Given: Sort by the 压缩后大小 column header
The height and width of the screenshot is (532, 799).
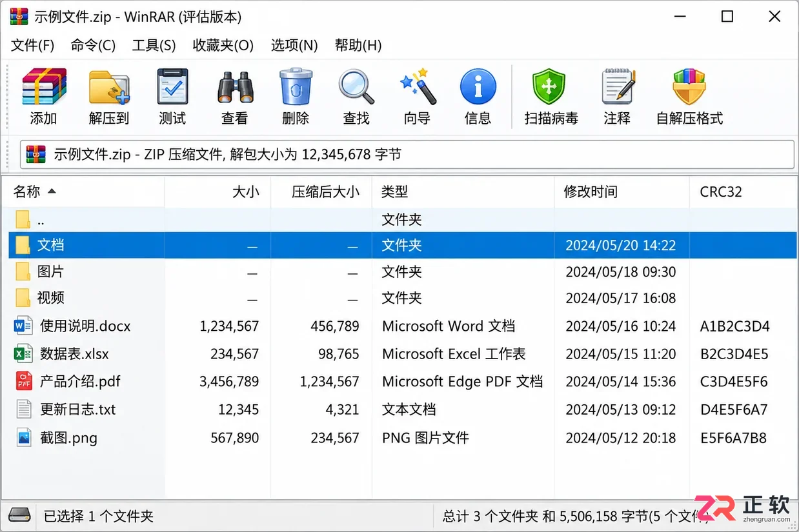Looking at the screenshot, I should (321, 192).
